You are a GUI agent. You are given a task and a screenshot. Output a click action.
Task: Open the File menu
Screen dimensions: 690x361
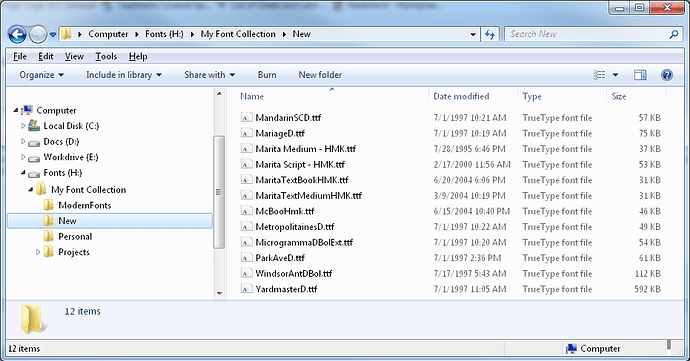(x=20, y=56)
